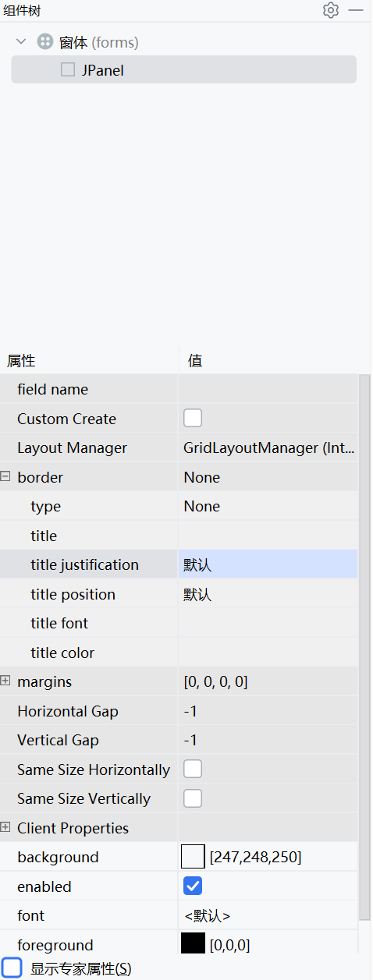The image size is (373, 980).
Task: Select the Layout Manager property label
Action: (72, 448)
